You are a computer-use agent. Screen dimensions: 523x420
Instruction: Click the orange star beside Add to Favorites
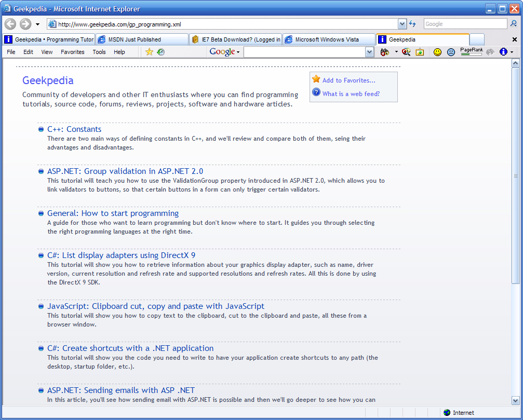[316, 79]
